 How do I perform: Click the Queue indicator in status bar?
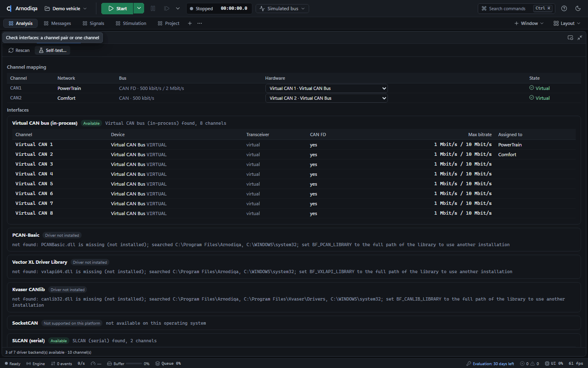[168, 364]
